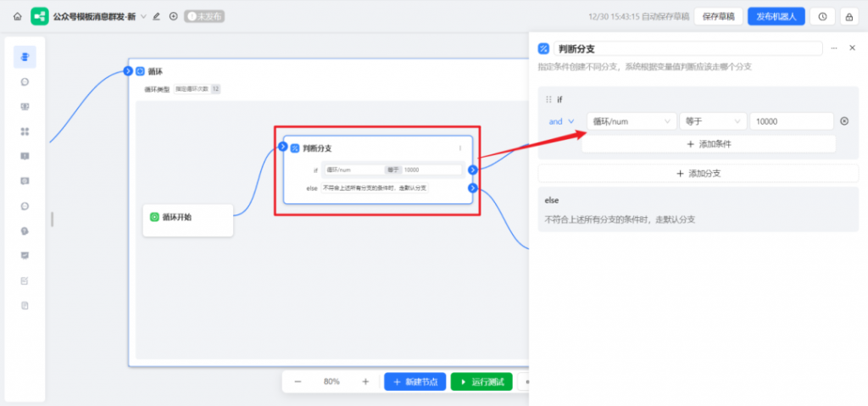This screenshot has height=406, width=868.
Task: Click the else description in canvas node
Action: coord(376,188)
